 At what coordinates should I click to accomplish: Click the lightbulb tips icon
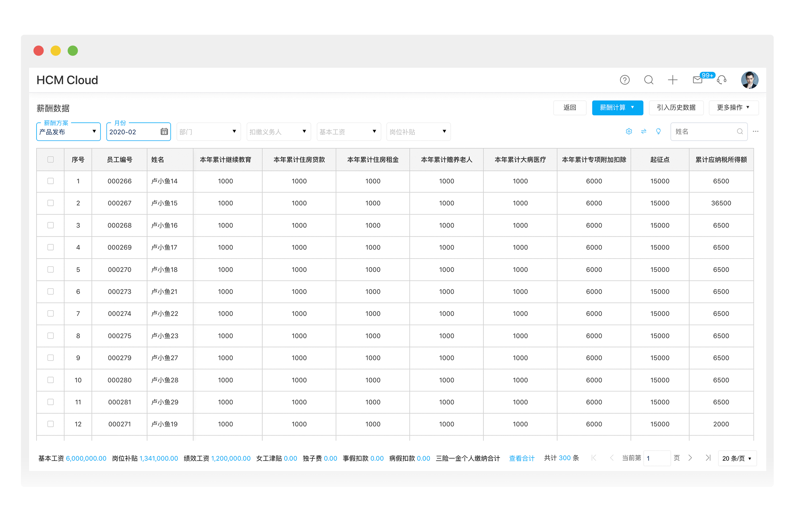[x=658, y=132]
